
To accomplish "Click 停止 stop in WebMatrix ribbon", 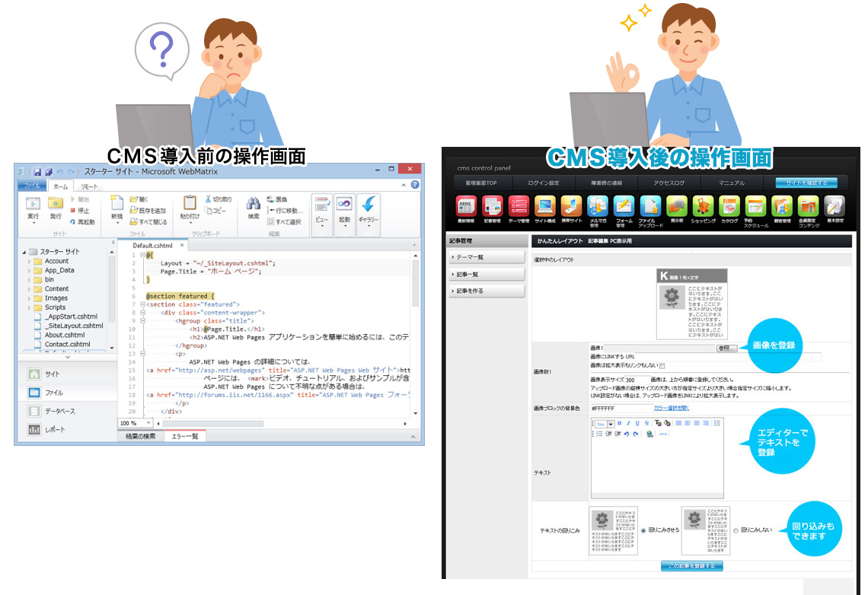I will tap(80, 211).
